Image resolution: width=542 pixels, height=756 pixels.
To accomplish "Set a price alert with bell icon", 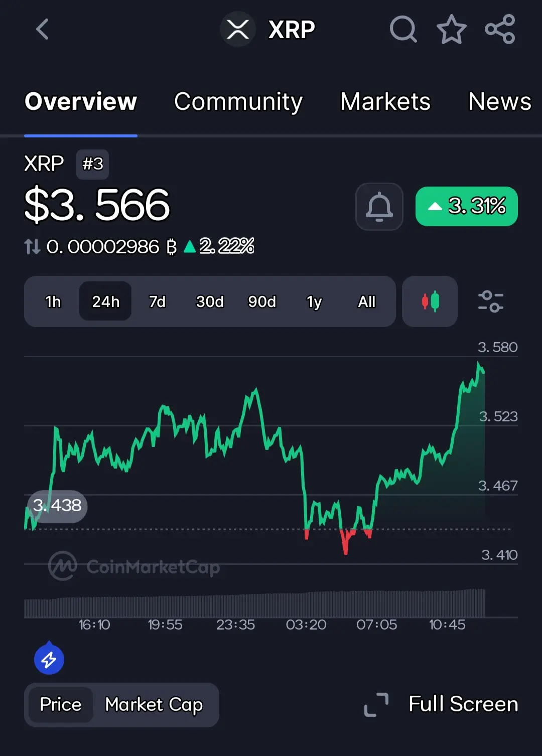I will [379, 206].
